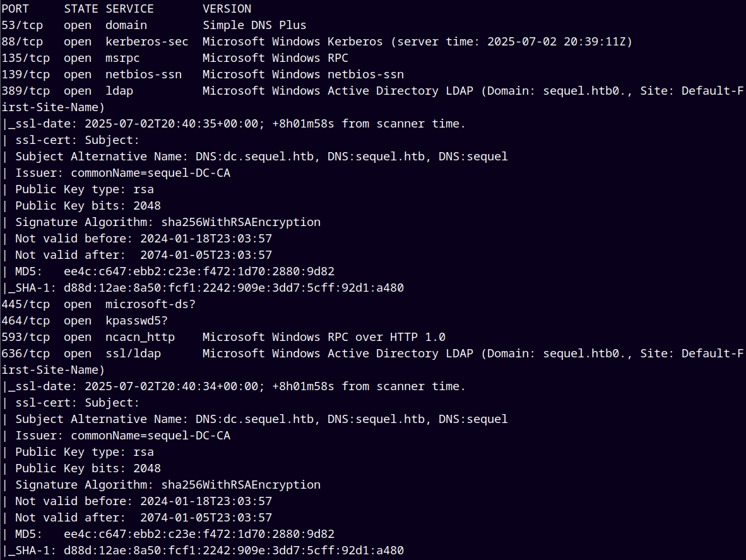Click the 389/tcp ldap port entry
Image resolution: width=746 pixels, height=560 pixels.
pyautogui.click(x=26, y=91)
